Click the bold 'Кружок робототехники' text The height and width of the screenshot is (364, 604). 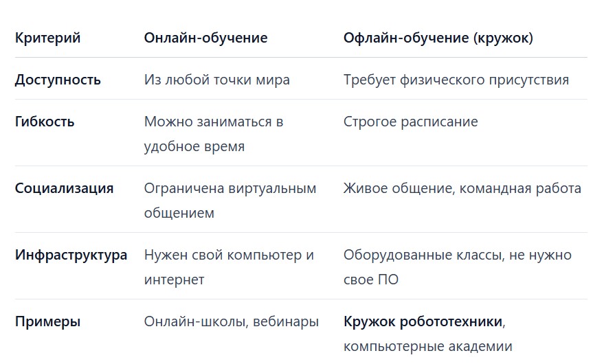click(x=423, y=321)
